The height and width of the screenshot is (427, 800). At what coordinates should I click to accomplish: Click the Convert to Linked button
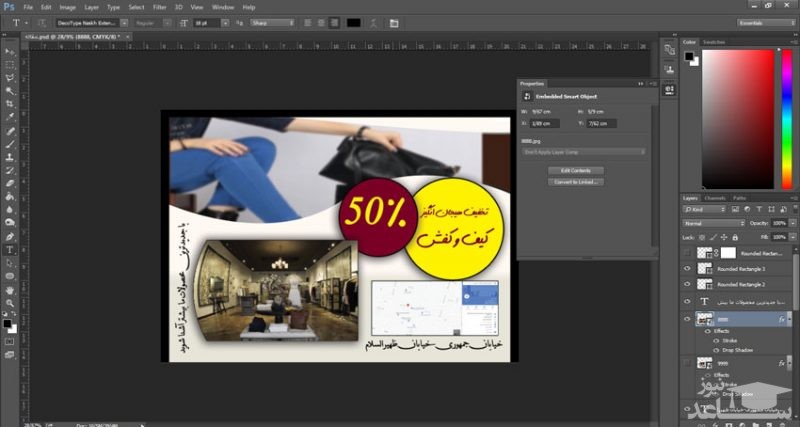click(x=575, y=182)
